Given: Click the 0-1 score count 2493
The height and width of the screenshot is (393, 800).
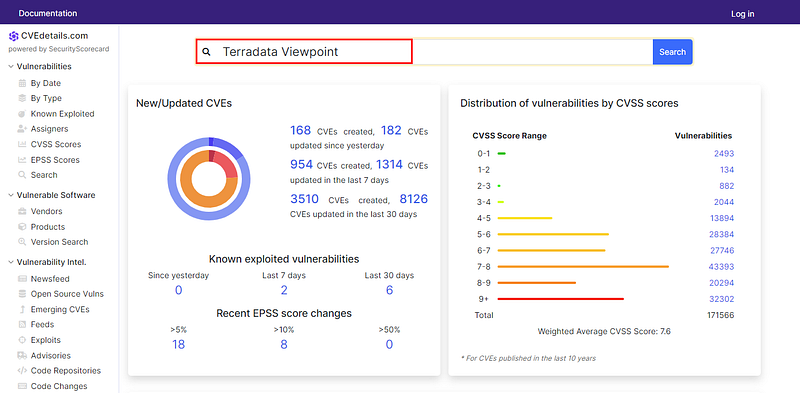Looking at the screenshot, I should pos(724,154).
